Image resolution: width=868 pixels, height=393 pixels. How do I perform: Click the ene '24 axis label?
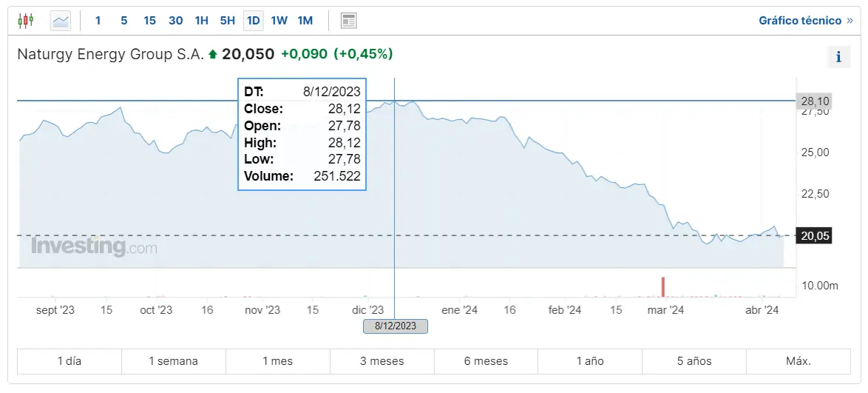(x=459, y=310)
